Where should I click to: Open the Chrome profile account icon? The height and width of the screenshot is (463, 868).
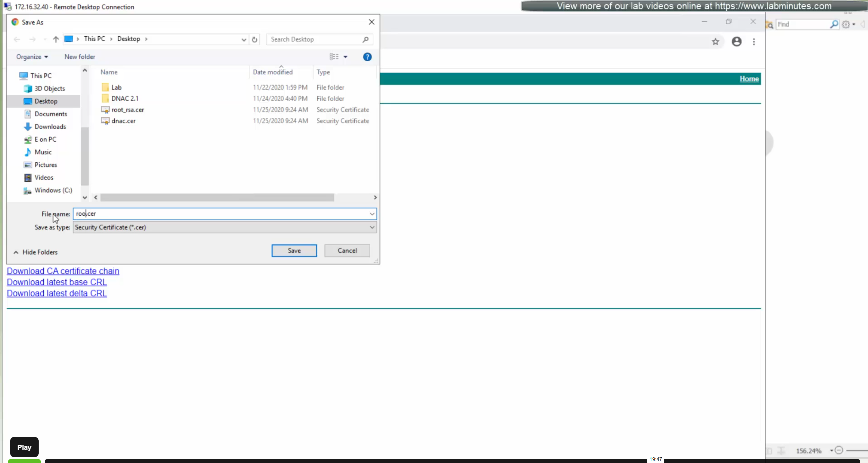pos(736,42)
